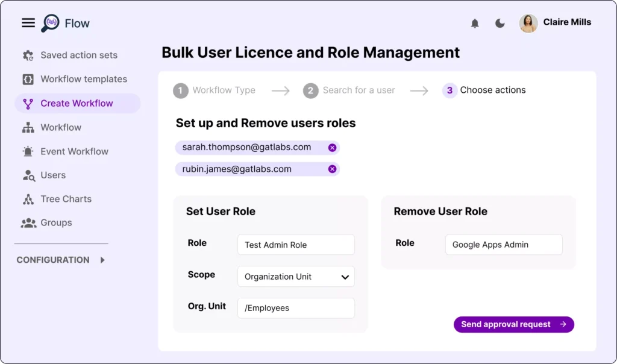617x364 pixels.
Task: Click the Create Workflow branch icon
Action: click(x=28, y=104)
